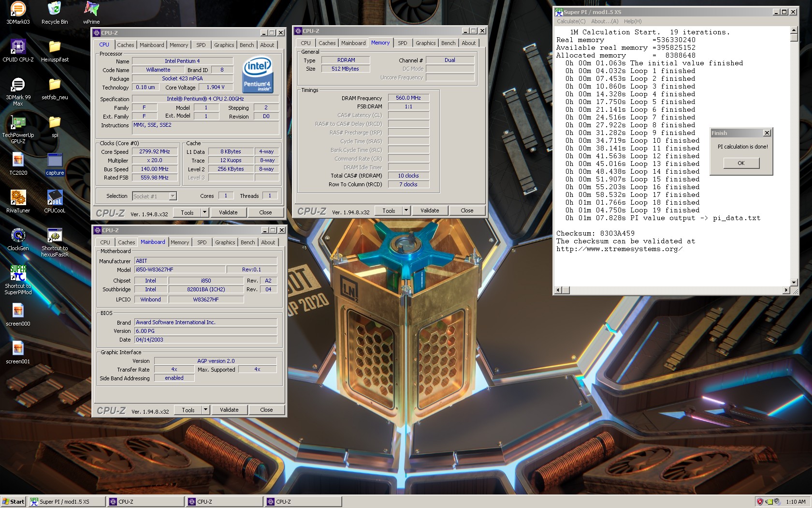Open the Shortcut to hexusFastR icon
This screenshot has height=508, width=812.
click(x=55, y=242)
